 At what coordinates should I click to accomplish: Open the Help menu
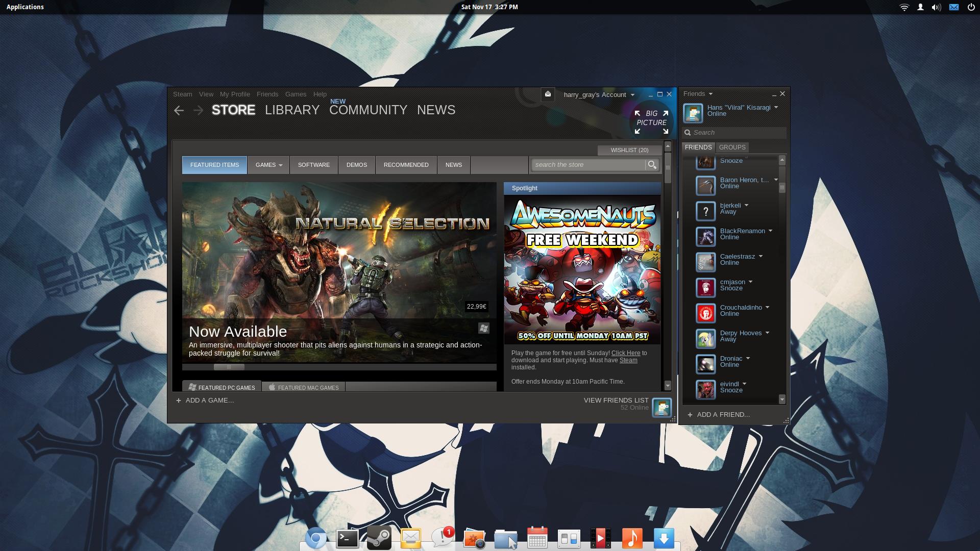tap(320, 94)
